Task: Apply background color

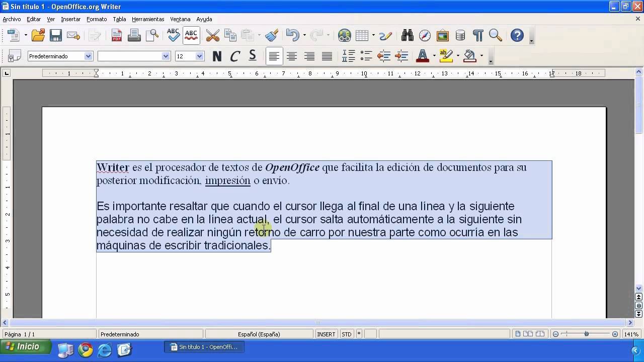Action: (469, 56)
